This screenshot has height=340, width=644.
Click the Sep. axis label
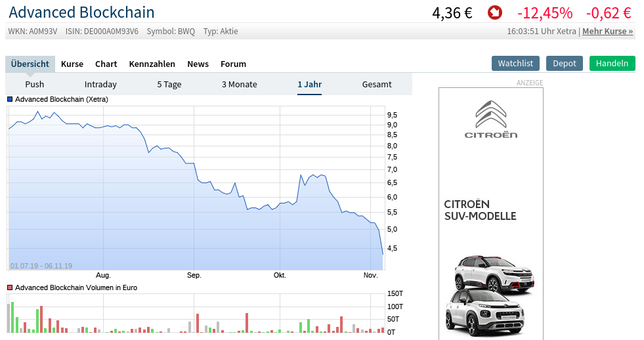point(194,275)
